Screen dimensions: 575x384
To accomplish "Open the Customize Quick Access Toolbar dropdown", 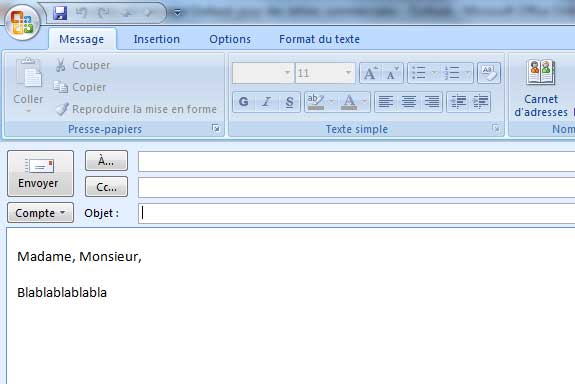I will click(x=177, y=13).
